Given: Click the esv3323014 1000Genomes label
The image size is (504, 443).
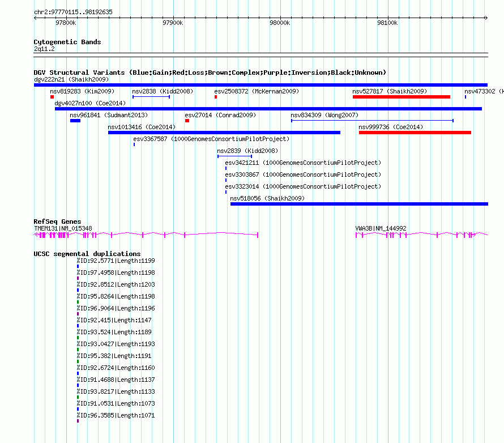Looking at the screenshot, I should point(303,186).
